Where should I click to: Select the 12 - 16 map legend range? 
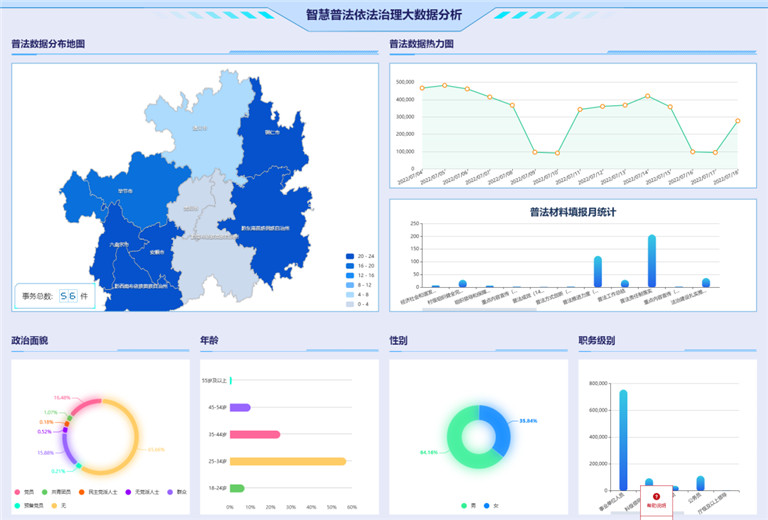(360, 275)
